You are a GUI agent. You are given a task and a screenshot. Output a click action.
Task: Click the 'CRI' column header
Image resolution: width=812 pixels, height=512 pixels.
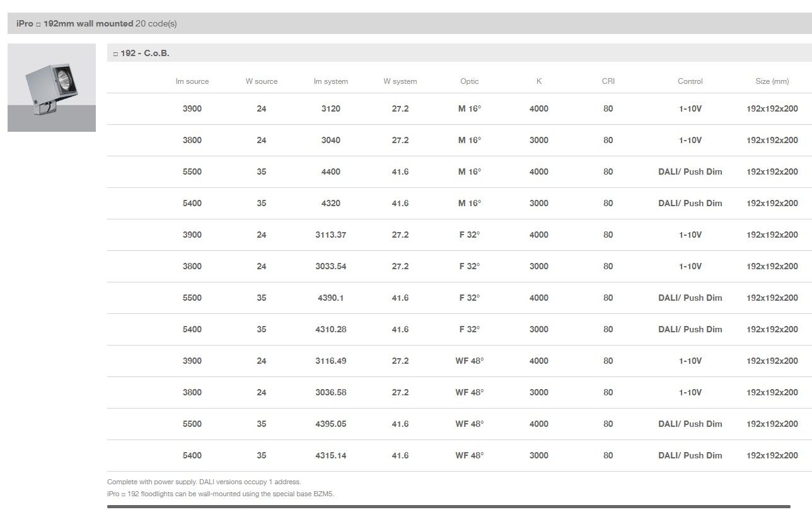[x=608, y=81]
